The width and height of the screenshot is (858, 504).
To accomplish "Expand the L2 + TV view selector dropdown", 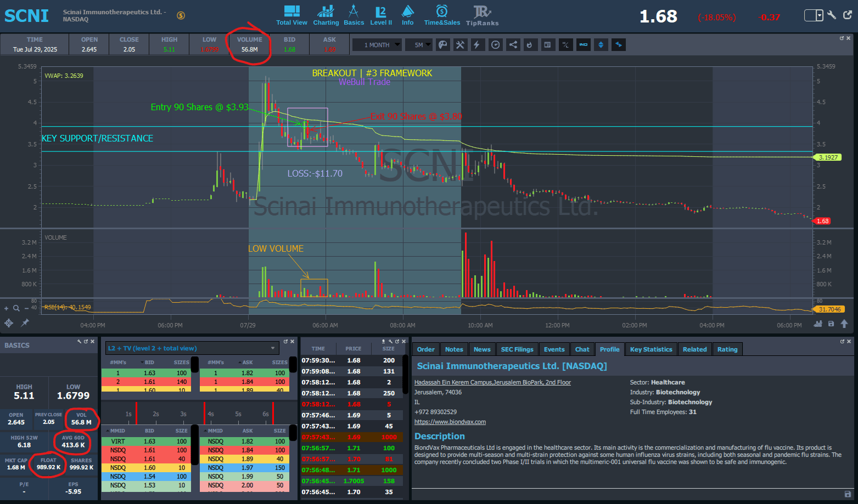I will click(x=192, y=348).
